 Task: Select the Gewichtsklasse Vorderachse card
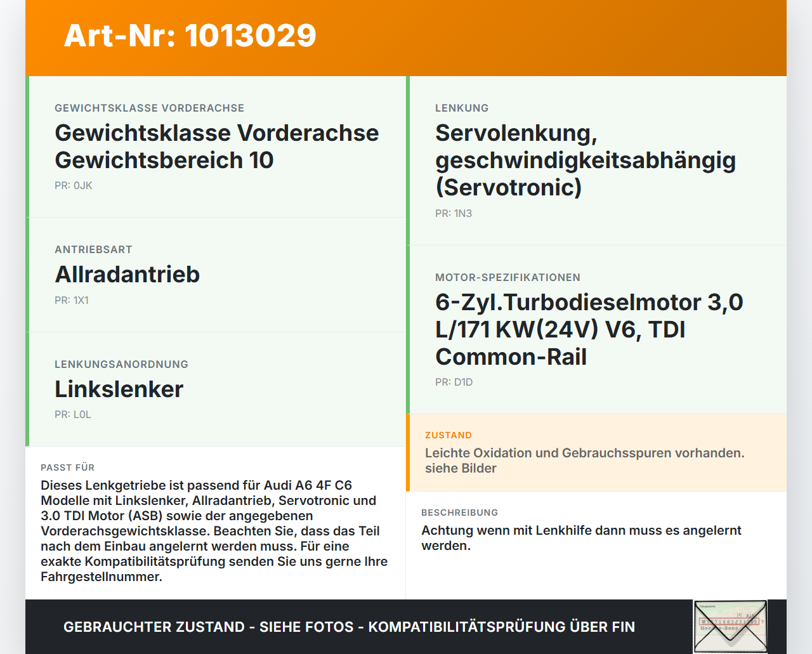tap(216, 146)
